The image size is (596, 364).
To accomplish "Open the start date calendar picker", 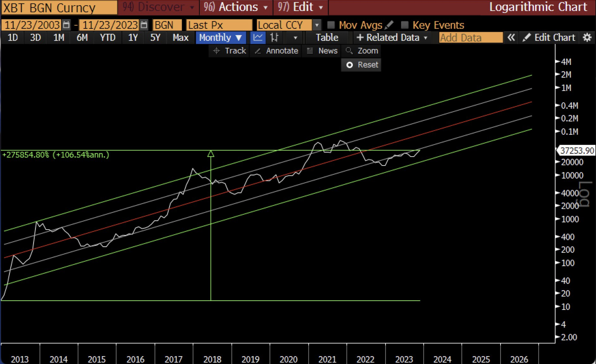I will 66,25.
